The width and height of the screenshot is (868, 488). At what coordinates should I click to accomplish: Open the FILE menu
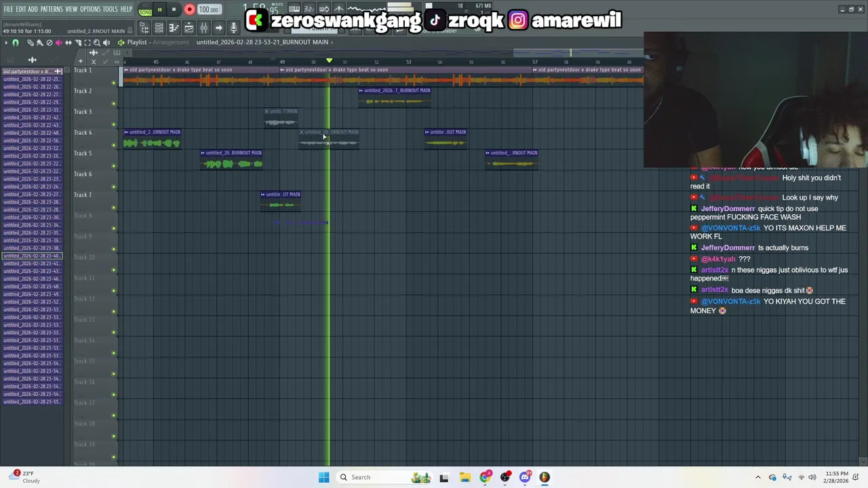8,9
